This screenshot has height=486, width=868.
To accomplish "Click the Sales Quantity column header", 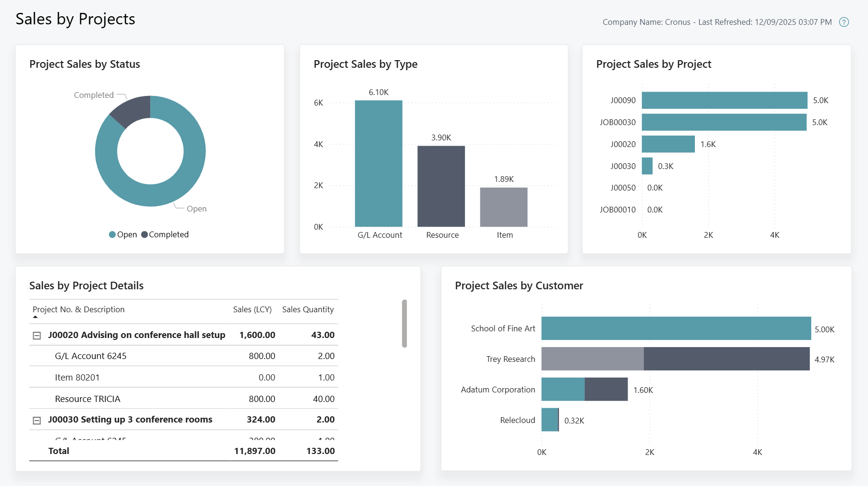I will tap(308, 309).
